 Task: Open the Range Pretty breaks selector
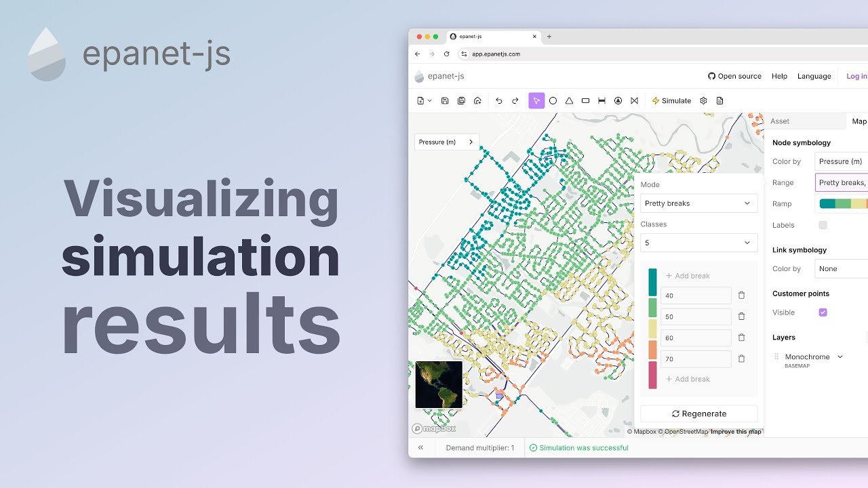tap(841, 182)
